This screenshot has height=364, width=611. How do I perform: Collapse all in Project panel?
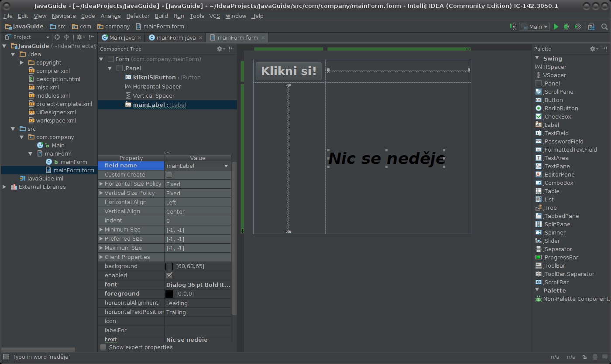click(66, 37)
